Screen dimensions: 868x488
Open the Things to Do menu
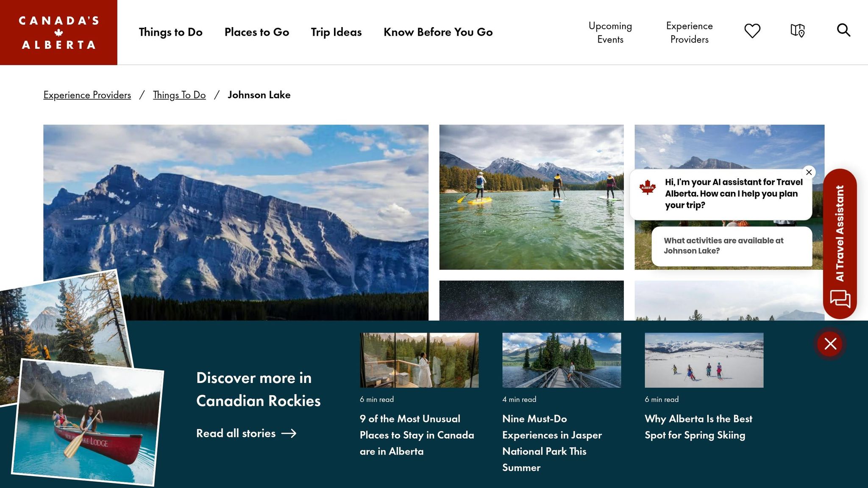point(170,32)
